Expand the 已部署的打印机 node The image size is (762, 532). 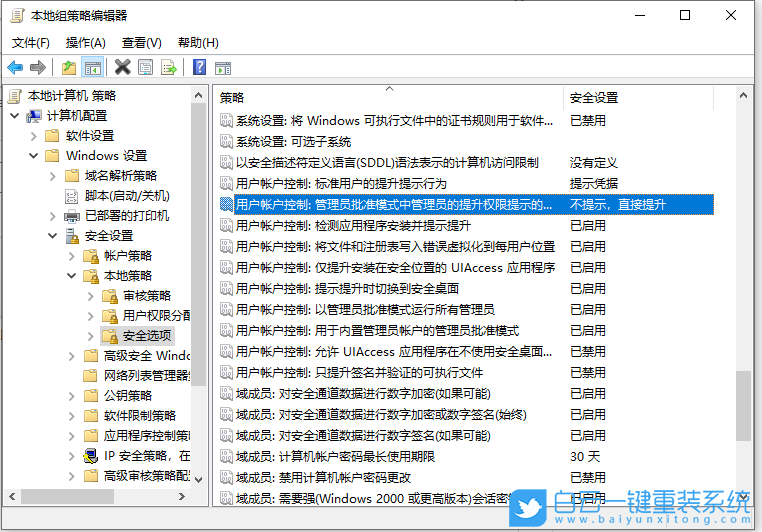[x=52, y=216]
